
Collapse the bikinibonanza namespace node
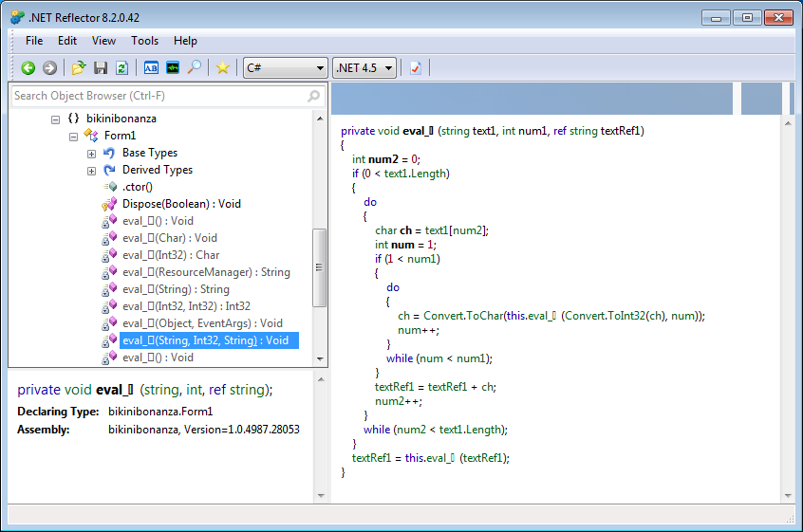point(55,119)
